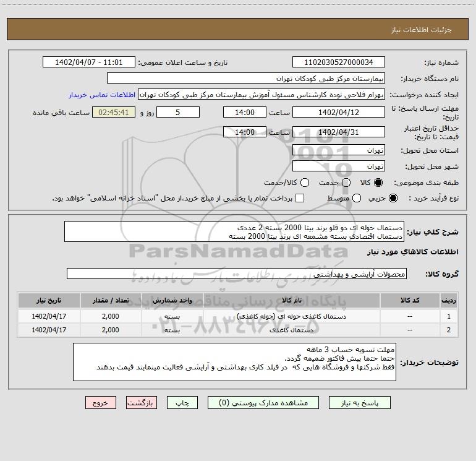Select row دستمال کاغذی حوله ای (حوله کاغذی)

pos(291,316)
